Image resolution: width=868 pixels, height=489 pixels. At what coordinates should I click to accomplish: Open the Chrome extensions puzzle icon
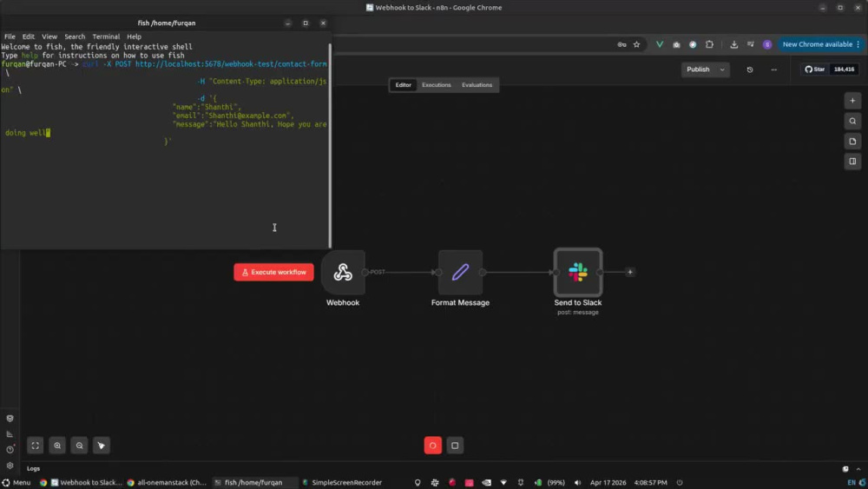tap(709, 44)
